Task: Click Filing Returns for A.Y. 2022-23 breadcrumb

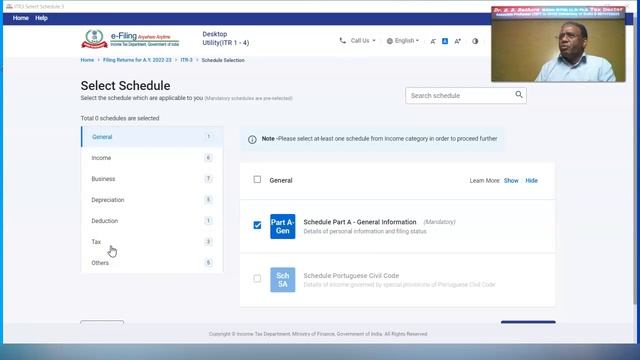Action: pos(137,60)
